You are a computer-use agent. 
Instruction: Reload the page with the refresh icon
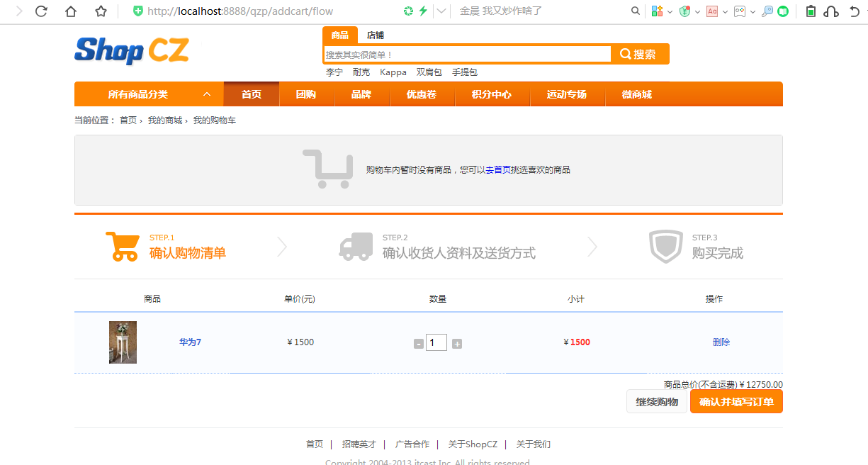pos(41,11)
